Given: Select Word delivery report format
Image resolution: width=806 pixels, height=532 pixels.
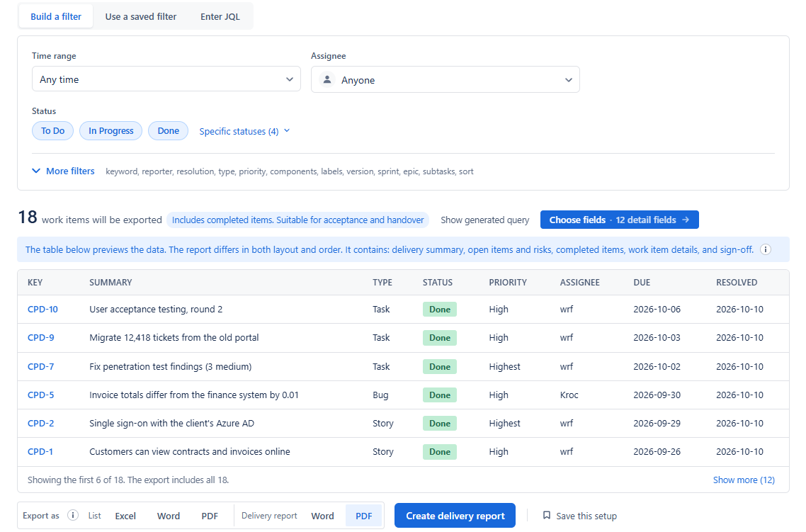Looking at the screenshot, I should pos(322,516).
